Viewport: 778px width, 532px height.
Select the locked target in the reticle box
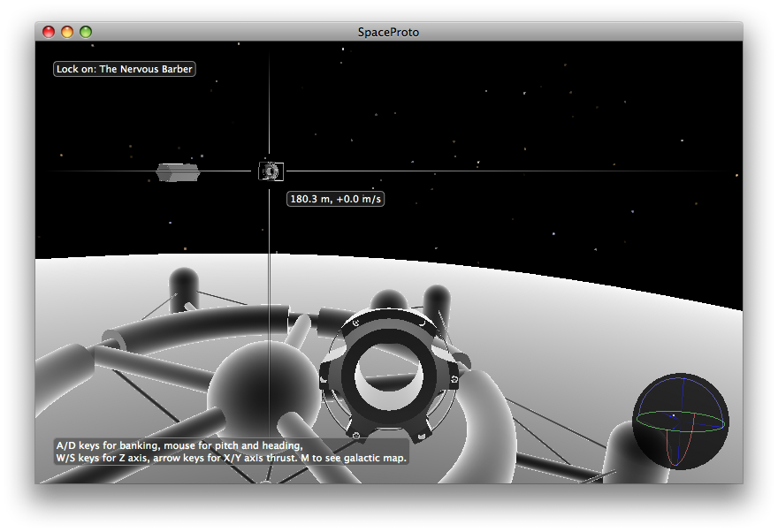click(271, 171)
